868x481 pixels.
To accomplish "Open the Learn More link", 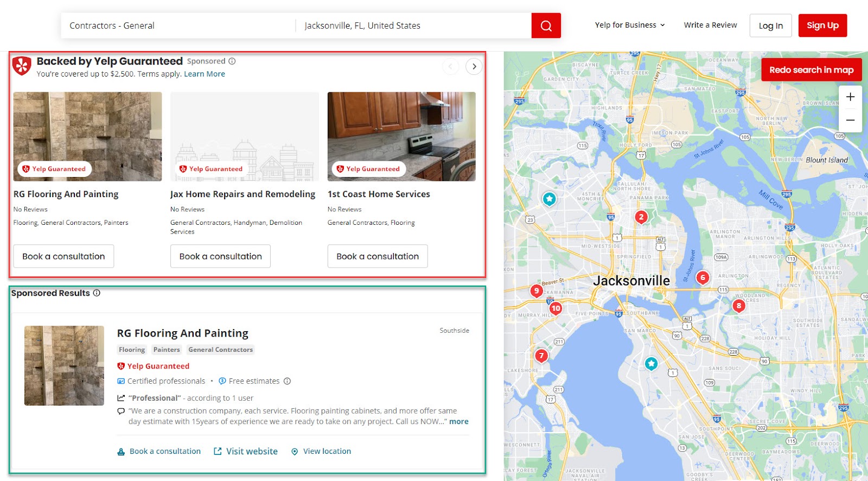I will (205, 74).
